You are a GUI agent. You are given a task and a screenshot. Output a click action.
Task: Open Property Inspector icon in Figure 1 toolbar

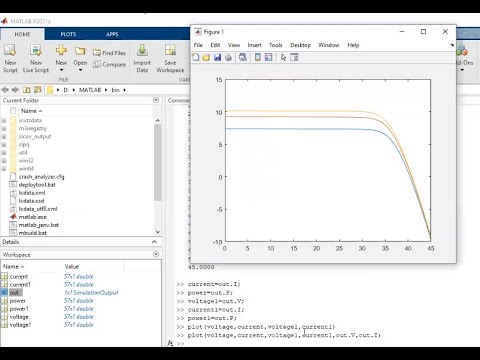[x=294, y=57]
